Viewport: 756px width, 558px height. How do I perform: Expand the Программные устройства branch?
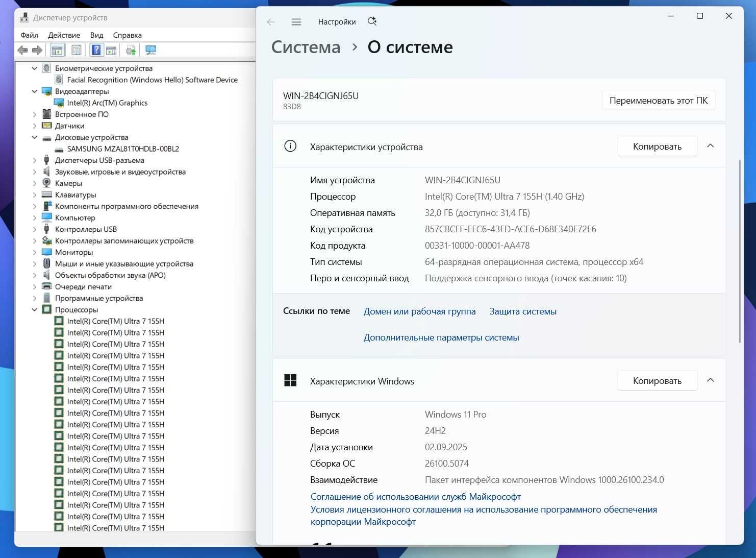(34, 298)
